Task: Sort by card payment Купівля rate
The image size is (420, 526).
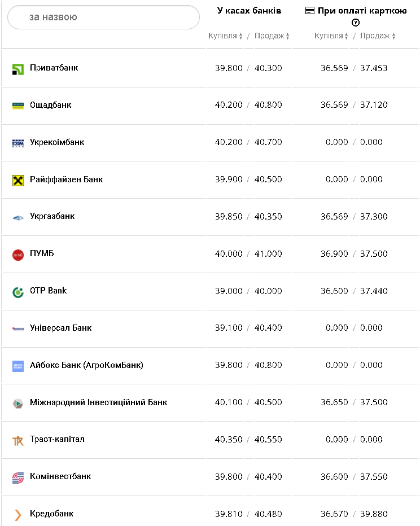Action: point(331,36)
